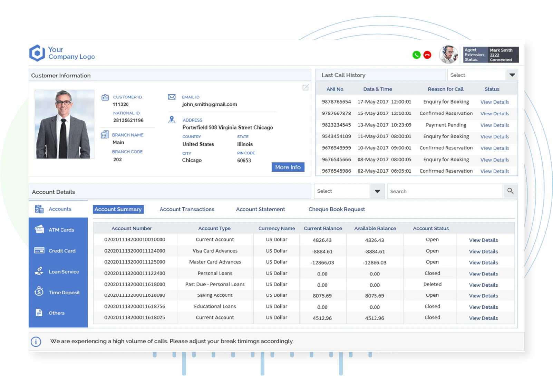Click the edit pencil icon in Customer Information
The width and height of the screenshot is (553, 392).
click(x=305, y=88)
